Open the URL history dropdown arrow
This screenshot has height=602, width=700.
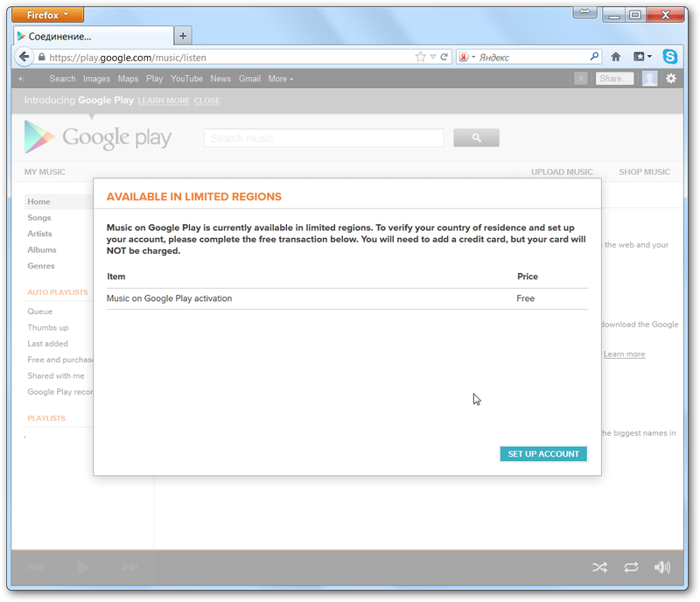[x=432, y=57]
